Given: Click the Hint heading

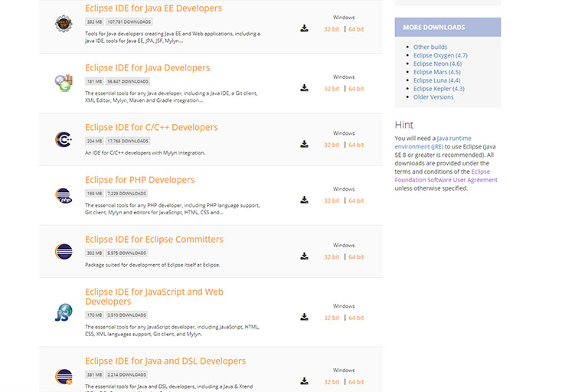Looking at the screenshot, I should (x=404, y=125).
